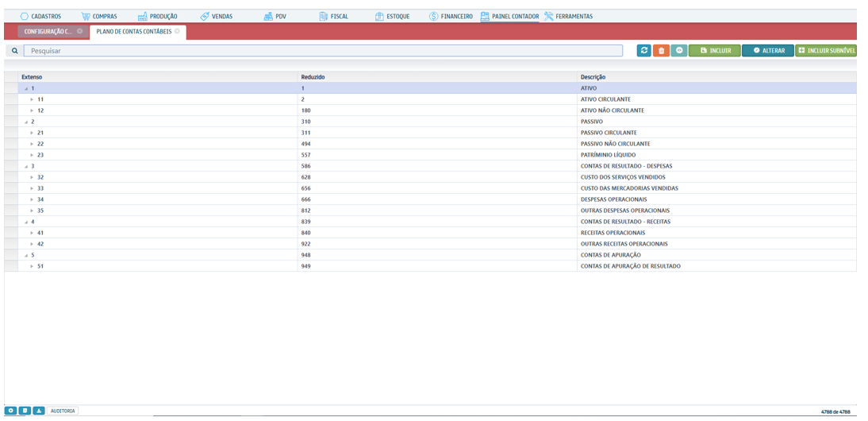Click the document icon in bottom bar
Viewport: 868px width, 421px height.
(x=25, y=411)
